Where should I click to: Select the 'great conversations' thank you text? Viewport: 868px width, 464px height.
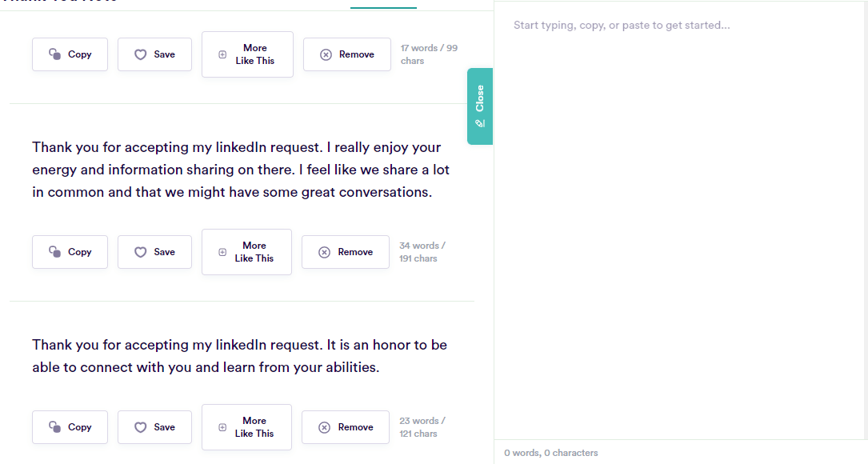241,170
